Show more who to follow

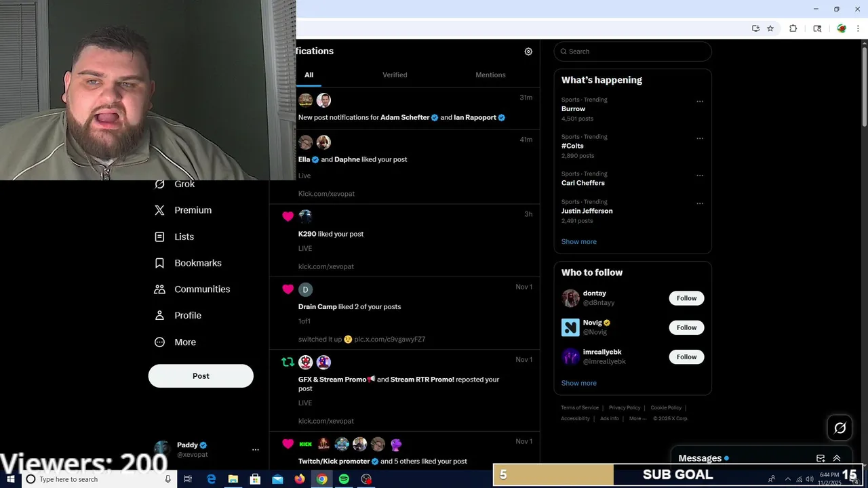tap(578, 384)
